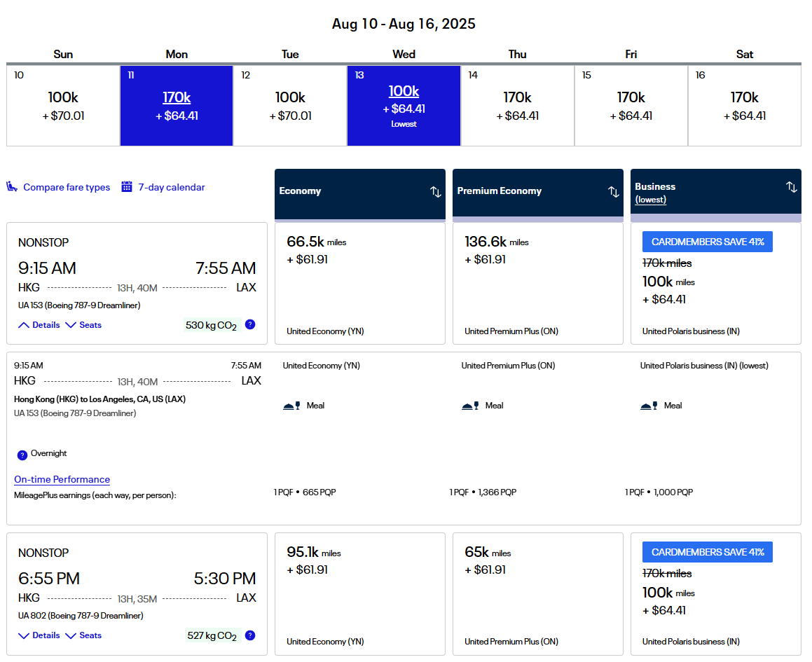
Task: Select Sunday Aug 10 fare 100k
Action: click(63, 106)
